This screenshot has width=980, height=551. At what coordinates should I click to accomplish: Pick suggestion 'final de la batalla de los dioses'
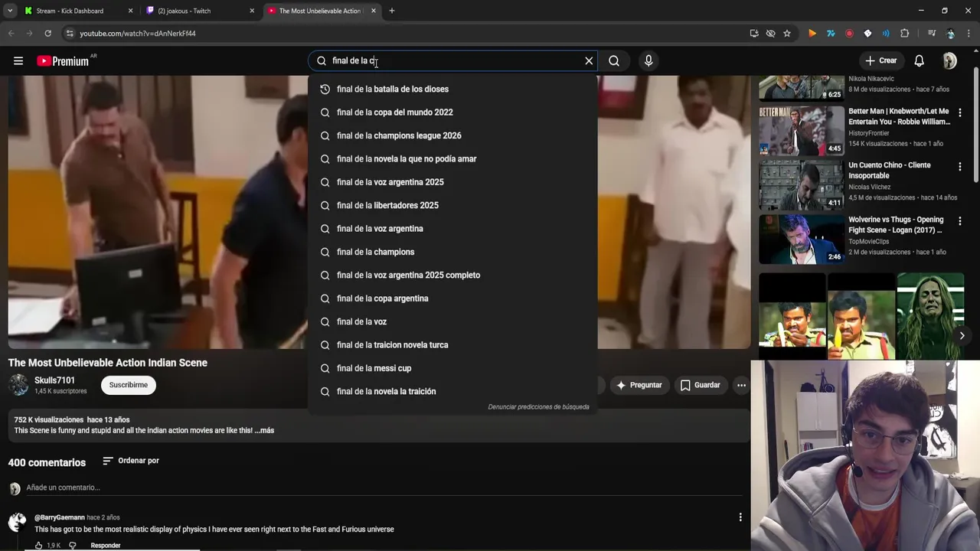(x=452, y=89)
